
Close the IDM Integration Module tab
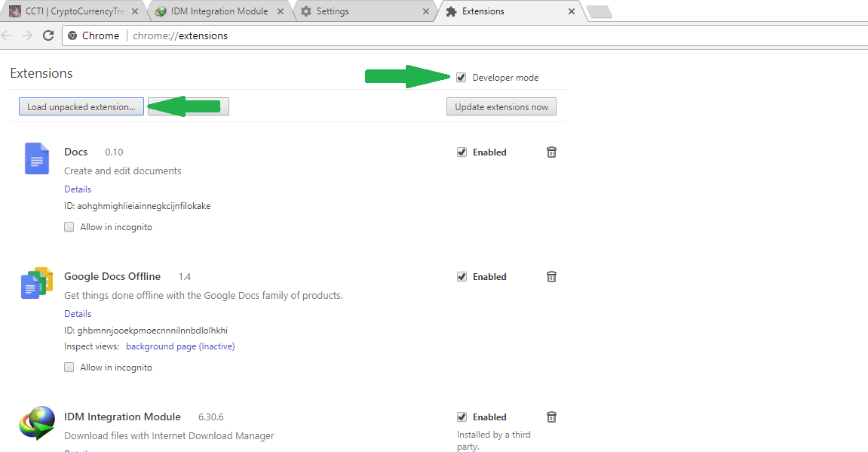coord(281,11)
